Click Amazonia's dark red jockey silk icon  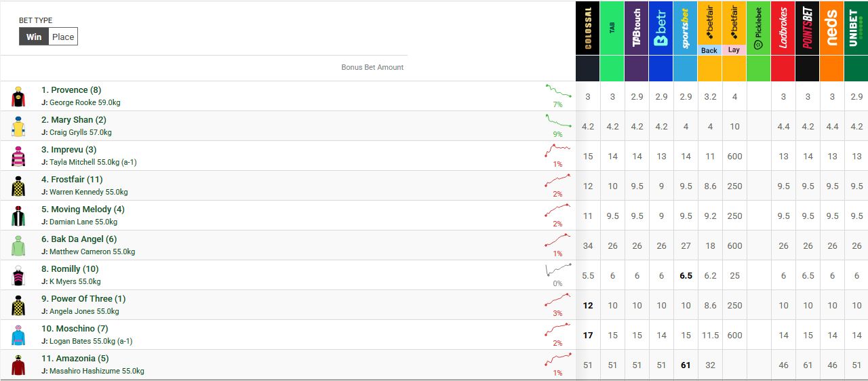pyautogui.click(x=18, y=365)
